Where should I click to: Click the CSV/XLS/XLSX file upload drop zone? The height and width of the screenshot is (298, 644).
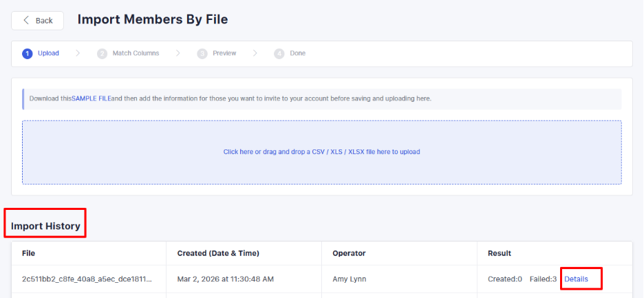(321, 152)
